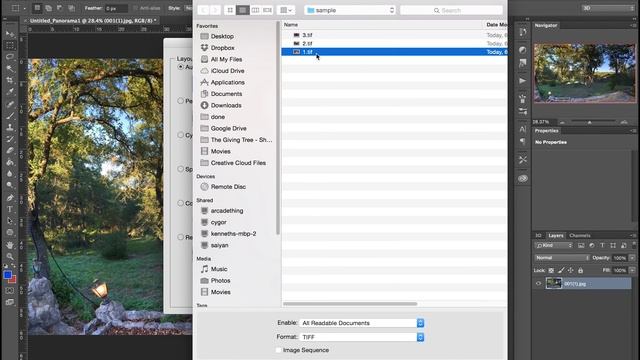Open the Creative Cloud Libraries panel icon
This screenshot has width=640, height=360.
[x=523, y=178]
